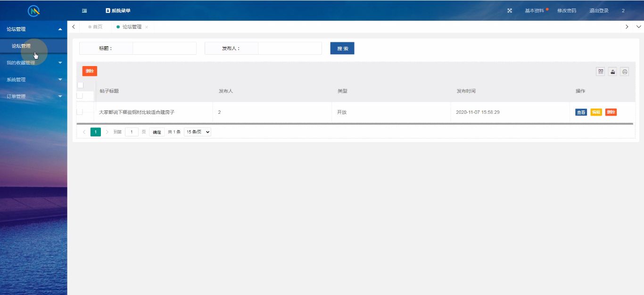Click the blue 查看 button in the row
This screenshot has width=644, height=295.
point(581,112)
